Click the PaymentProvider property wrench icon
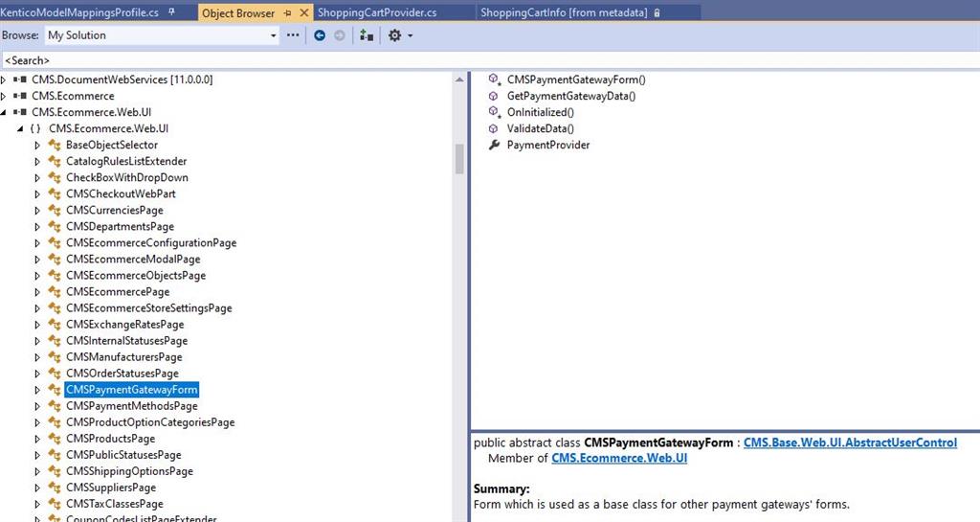 click(x=494, y=145)
